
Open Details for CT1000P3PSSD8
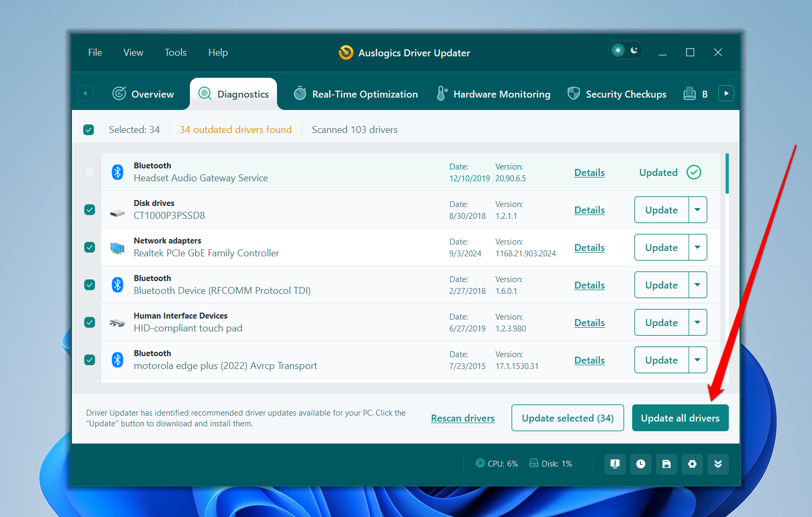[589, 210]
